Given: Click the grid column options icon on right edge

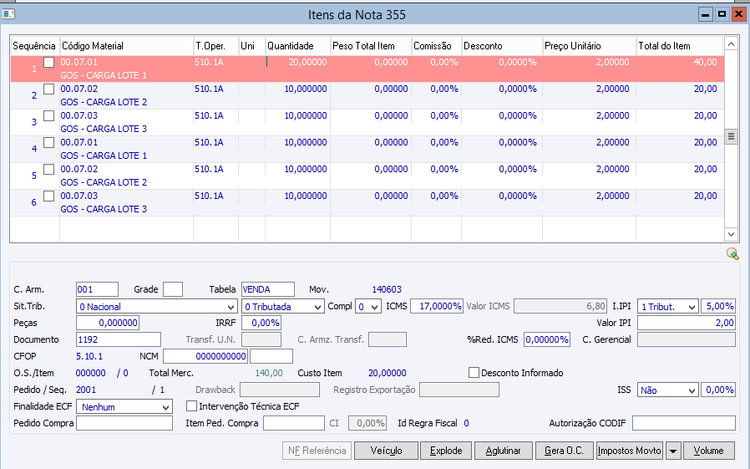Looking at the screenshot, I should (731, 136).
